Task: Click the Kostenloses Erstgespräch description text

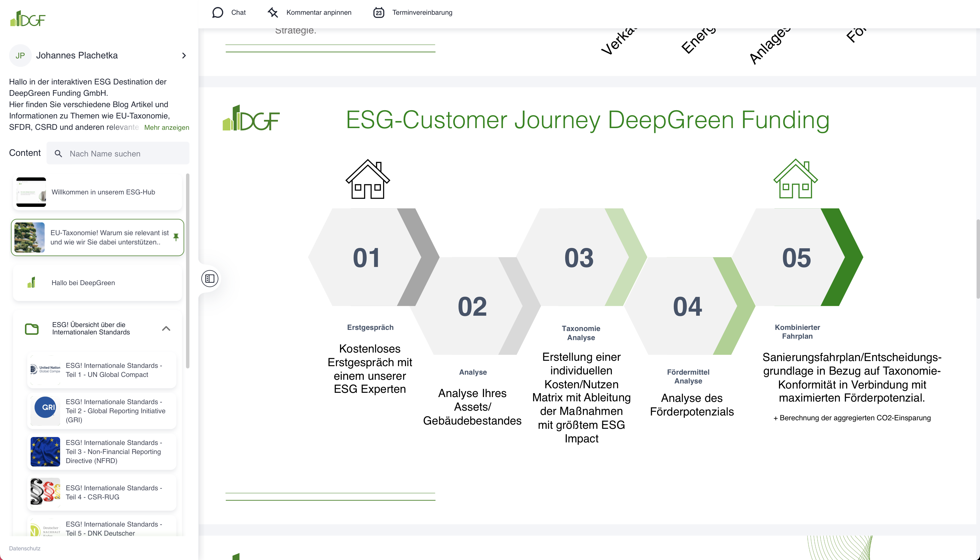Action: (x=370, y=369)
